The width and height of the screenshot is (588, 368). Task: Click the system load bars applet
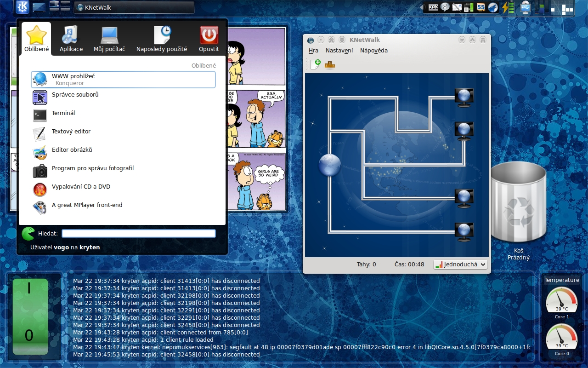[541, 7]
